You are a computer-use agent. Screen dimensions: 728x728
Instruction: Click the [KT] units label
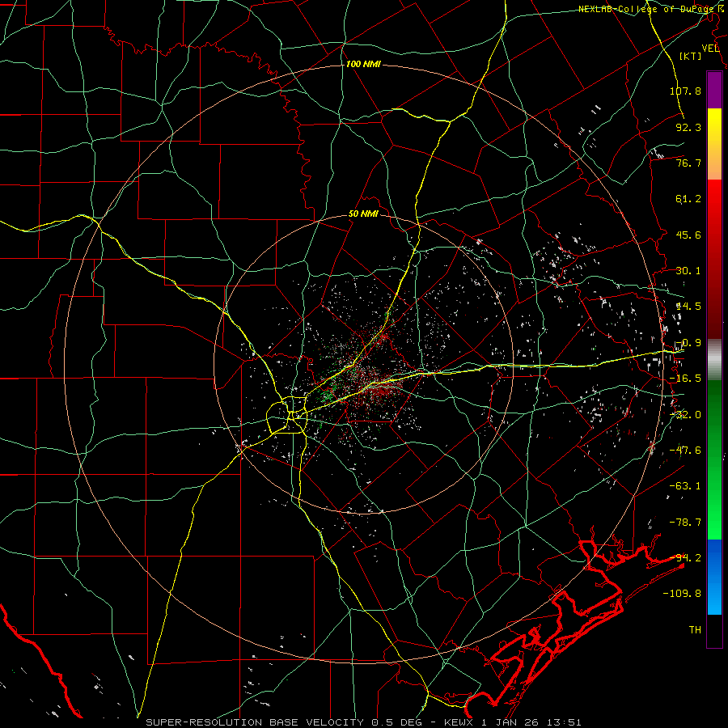tap(690, 56)
